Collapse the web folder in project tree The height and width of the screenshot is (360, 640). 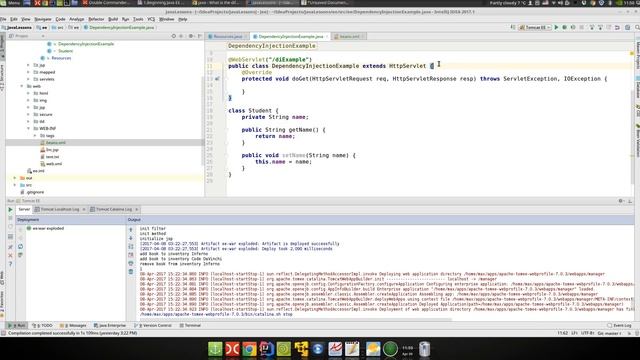[22, 86]
